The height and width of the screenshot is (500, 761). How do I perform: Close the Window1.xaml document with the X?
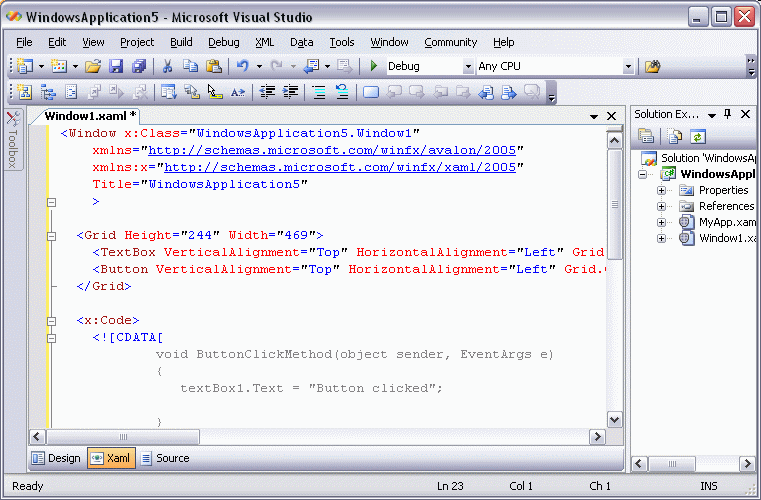(612, 117)
